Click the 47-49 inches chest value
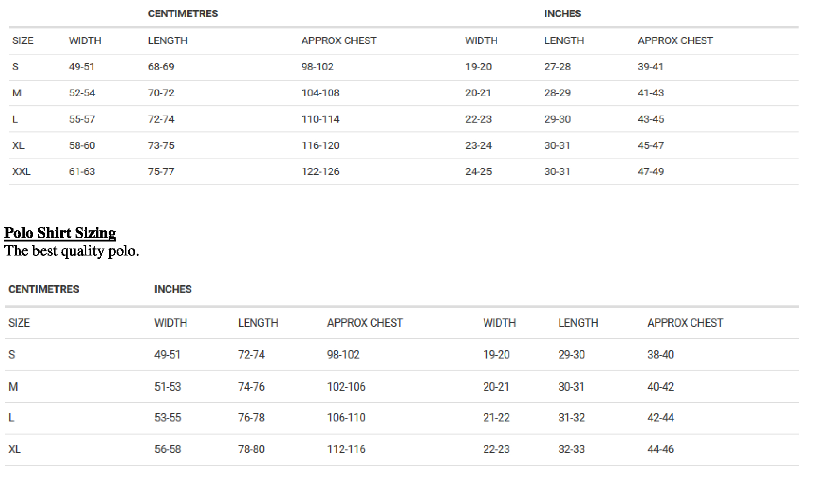The height and width of the screenshot is (504, 814). 651,172
